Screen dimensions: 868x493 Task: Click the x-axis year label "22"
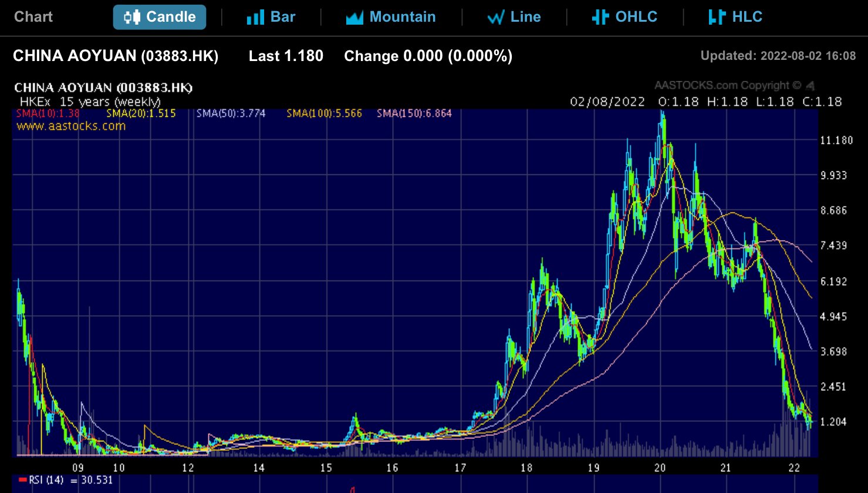coord(794,468)
